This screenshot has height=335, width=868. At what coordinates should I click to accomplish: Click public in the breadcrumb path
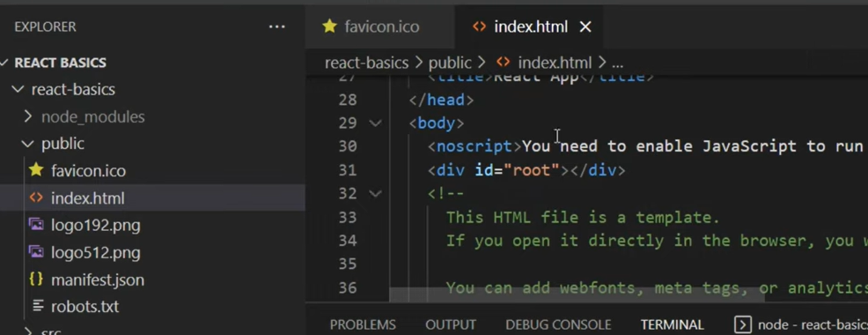(x=450, y=63)
